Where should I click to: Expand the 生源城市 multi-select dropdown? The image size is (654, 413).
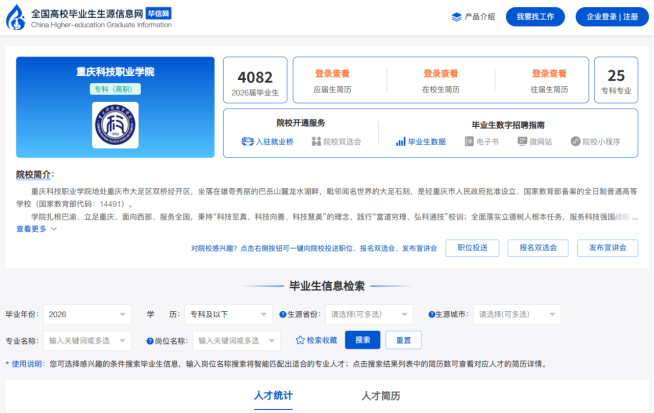[515, 313]
